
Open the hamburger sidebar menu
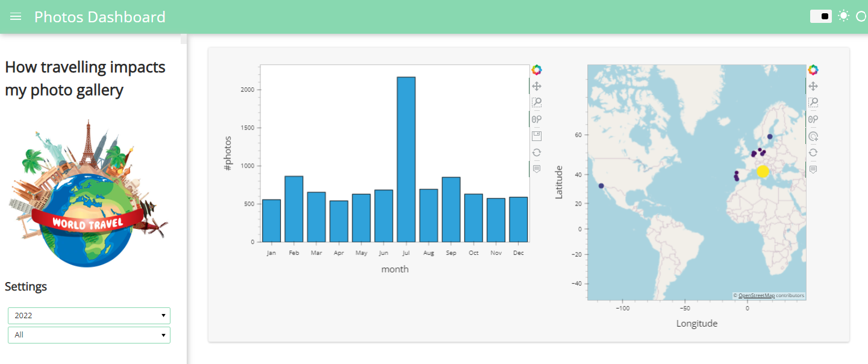[x=16, y=17]
